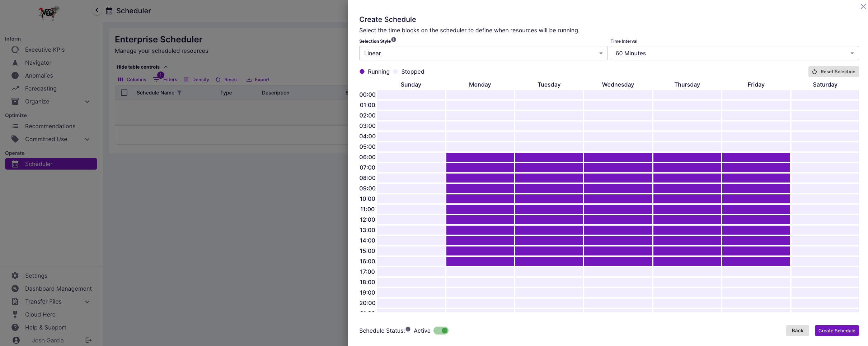
Task: Export the schedule table
Action: point(258,79)
